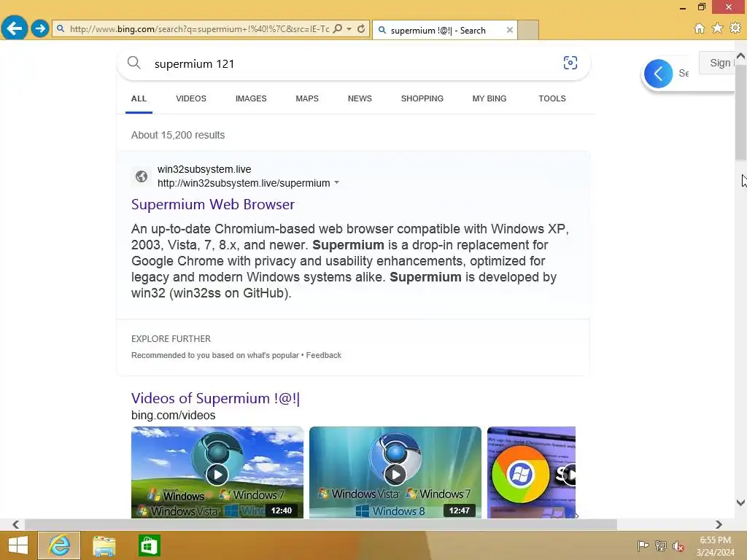Select the ALL results tab
This screenshot has width=747, height=560.
point(139,98)
